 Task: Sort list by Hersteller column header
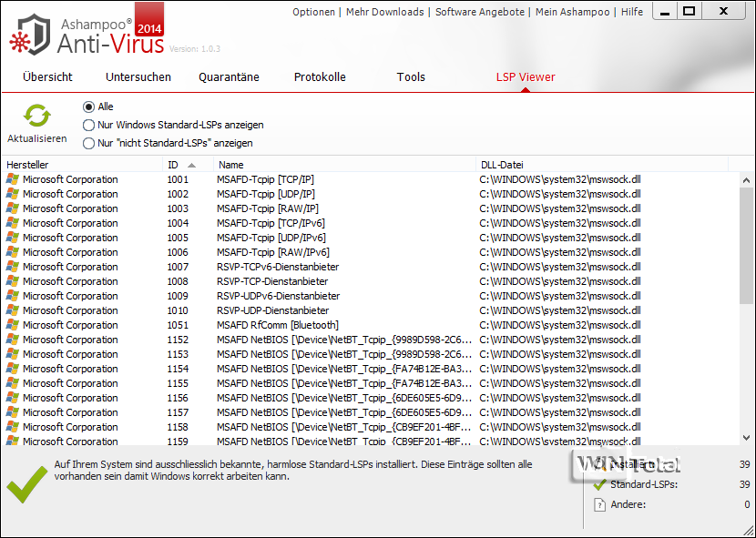pos(82,165)
